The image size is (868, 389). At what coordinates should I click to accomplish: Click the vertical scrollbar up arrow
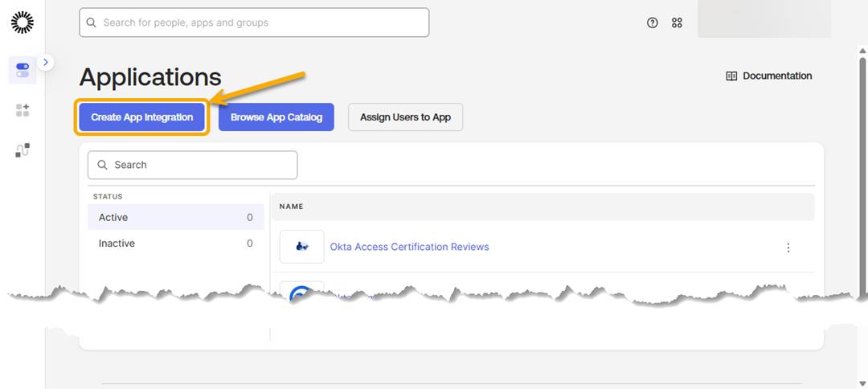pyautogui.click(x=862, y=51)
